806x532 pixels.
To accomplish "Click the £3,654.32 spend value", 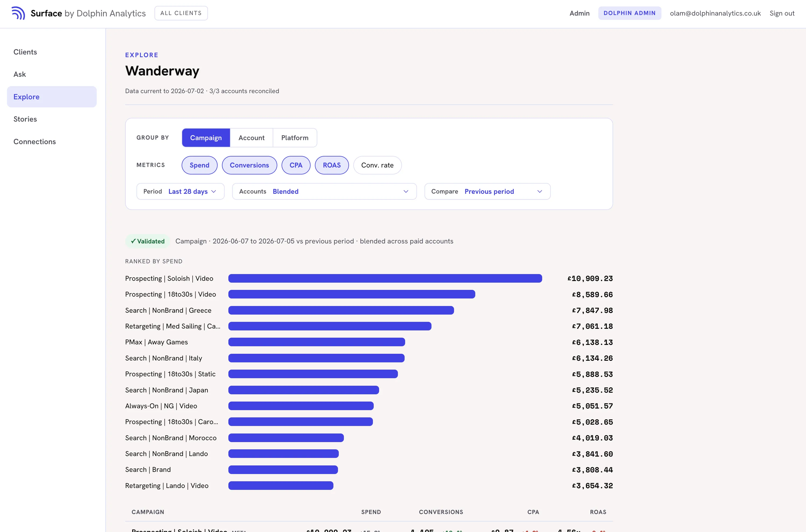I will coord(592,486).
